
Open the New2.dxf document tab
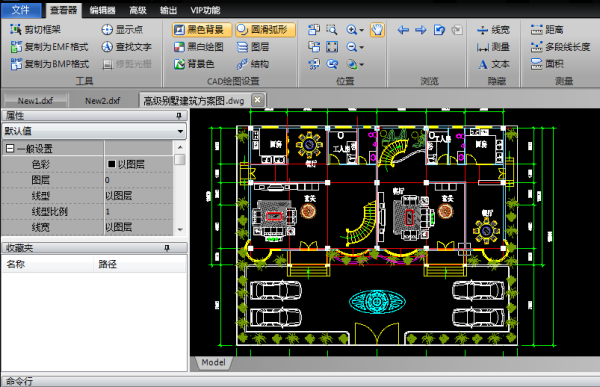103,101
